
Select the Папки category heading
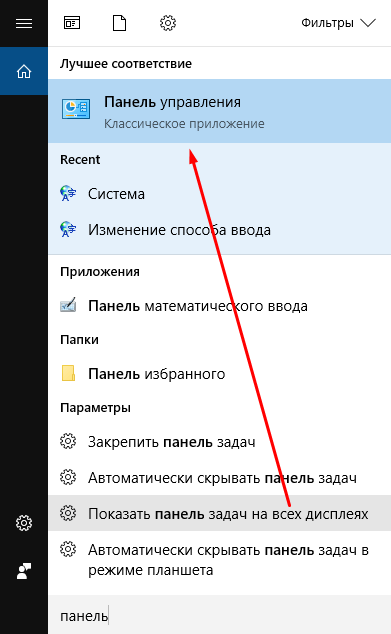coord(79,340)
